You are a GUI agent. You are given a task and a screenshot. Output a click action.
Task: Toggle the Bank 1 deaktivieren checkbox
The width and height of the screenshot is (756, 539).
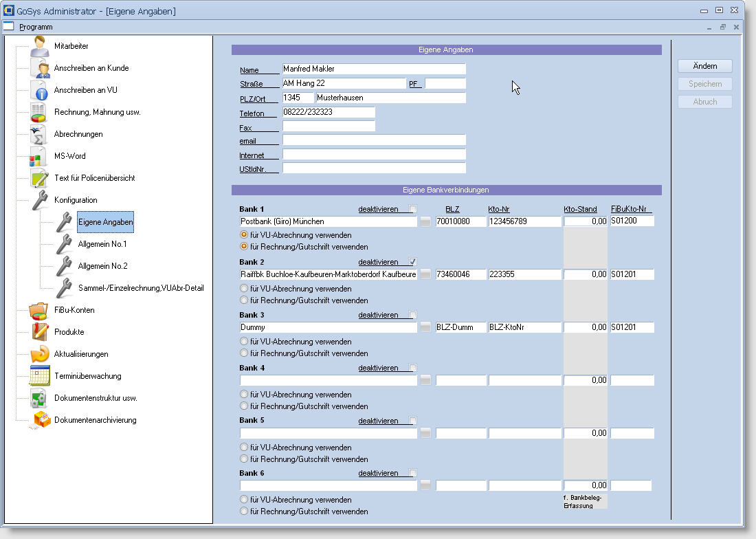[x=412, y=209]
